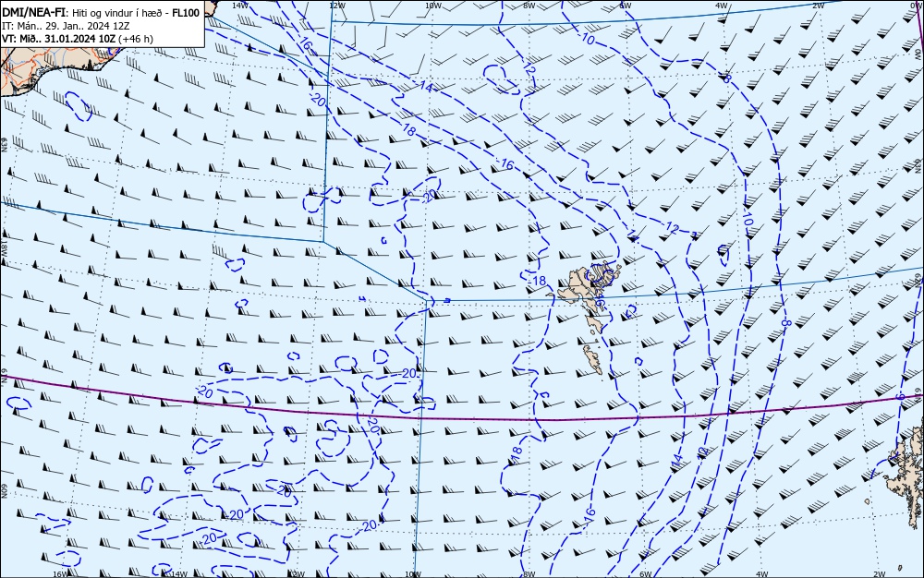Select the "Hiti og vindur í hæð" description text

pyautogui.click(x=118, y=13)
